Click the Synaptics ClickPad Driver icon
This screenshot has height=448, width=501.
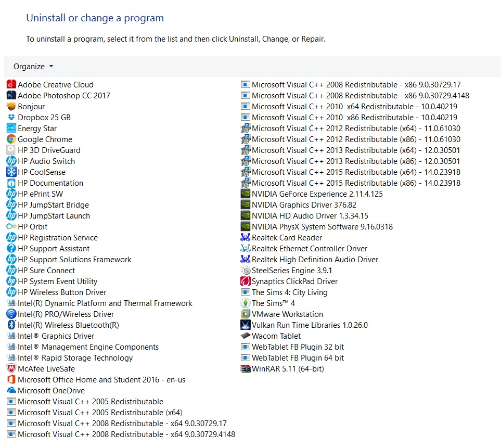tap(246, 281)
